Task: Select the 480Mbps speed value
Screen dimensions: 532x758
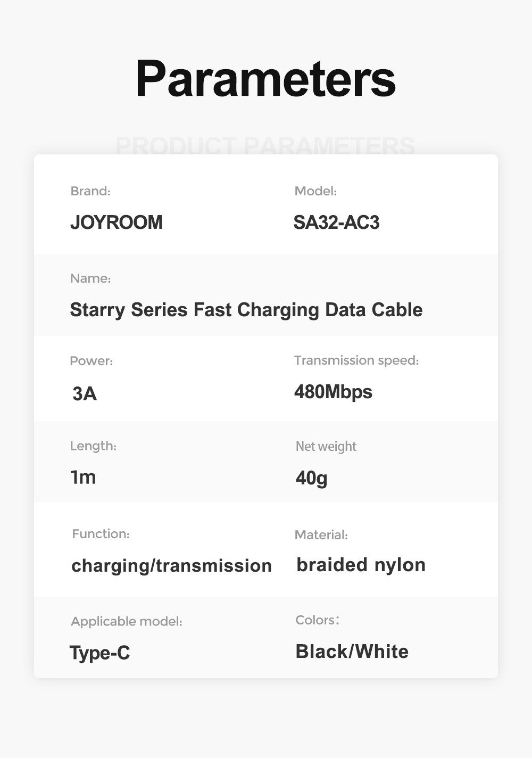Action: pos(333,392)
